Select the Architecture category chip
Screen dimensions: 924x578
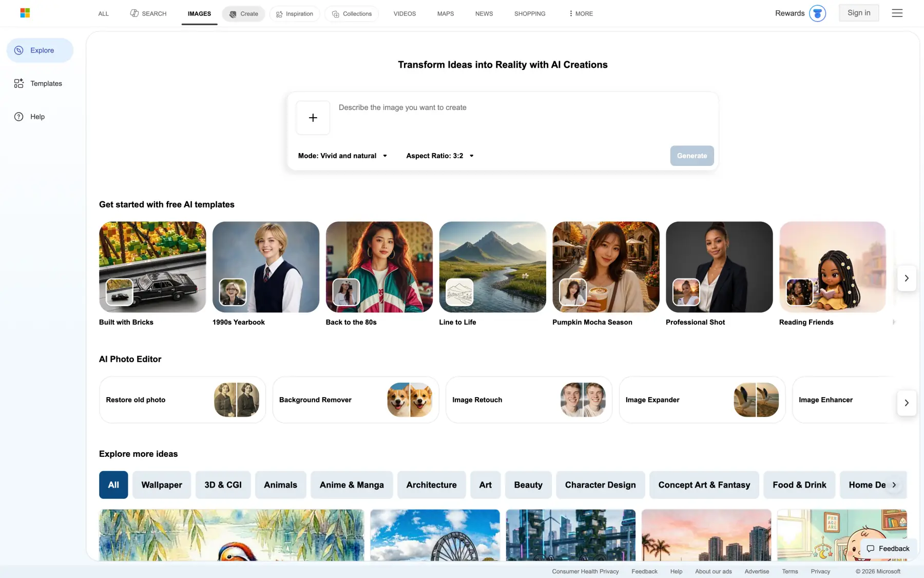431,485
